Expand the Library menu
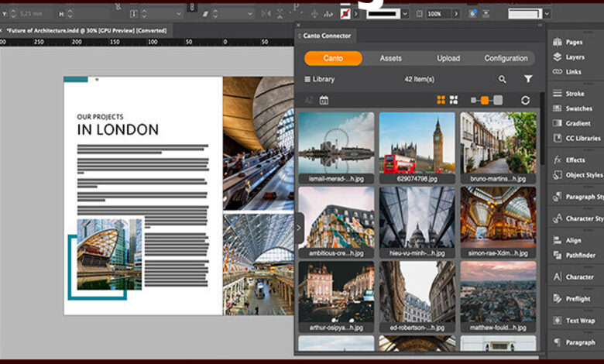Screen dimensions: 604x364 (319, 79)
